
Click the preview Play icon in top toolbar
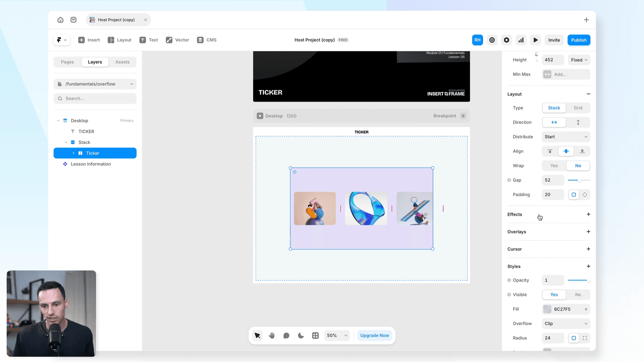[x=536, y=40]
